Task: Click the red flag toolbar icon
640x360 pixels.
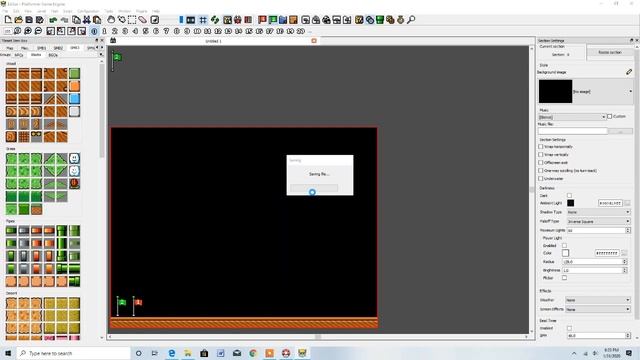Action: (x=262, y=20)
